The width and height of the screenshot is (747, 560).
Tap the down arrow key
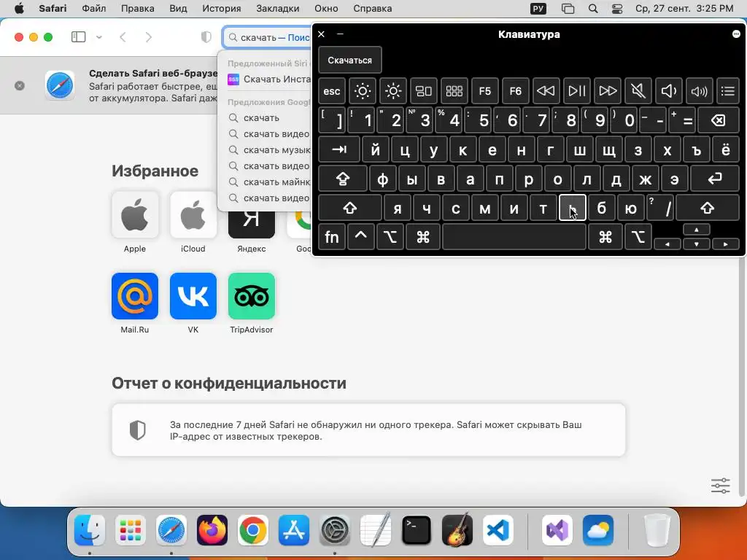coord(697,244)
